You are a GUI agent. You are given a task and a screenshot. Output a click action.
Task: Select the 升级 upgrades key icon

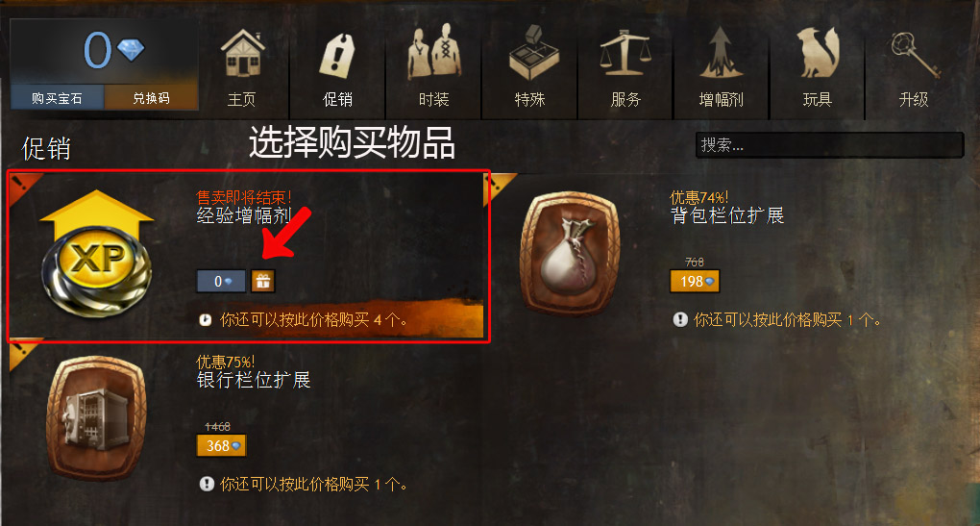[913, 55]
